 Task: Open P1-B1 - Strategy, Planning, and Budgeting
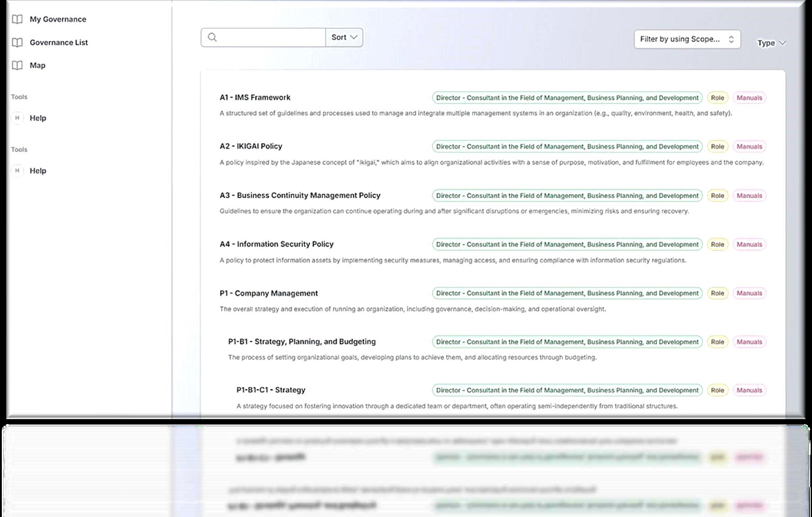(x=302, y=342)
